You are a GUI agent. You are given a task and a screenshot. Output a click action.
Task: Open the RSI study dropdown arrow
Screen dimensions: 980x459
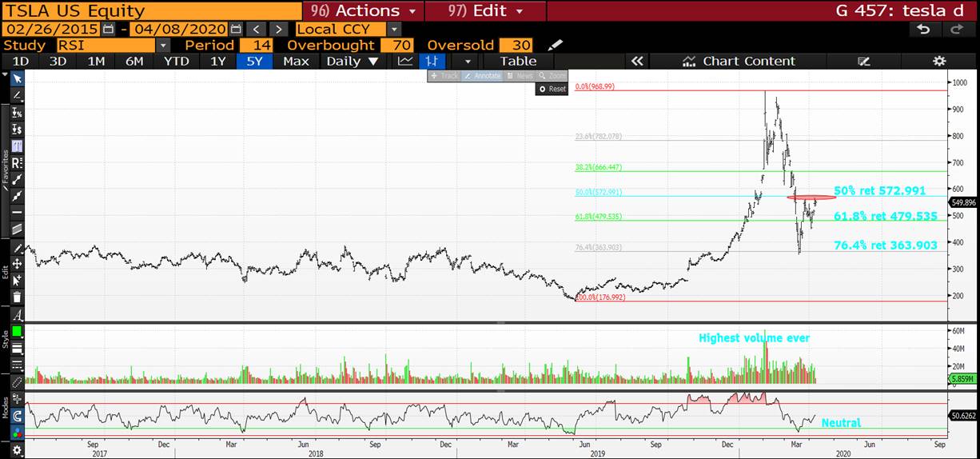pyautogui.click(x=163, y=46)
